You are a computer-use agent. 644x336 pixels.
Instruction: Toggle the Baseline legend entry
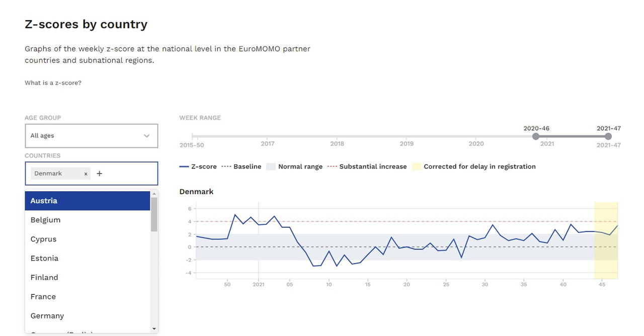click(x=242, y=166)
